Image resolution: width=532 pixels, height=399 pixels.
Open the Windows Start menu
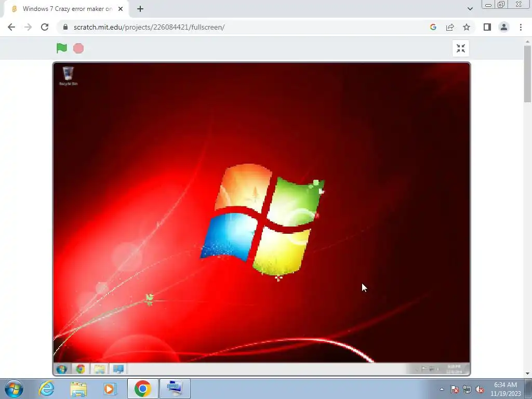14,389
